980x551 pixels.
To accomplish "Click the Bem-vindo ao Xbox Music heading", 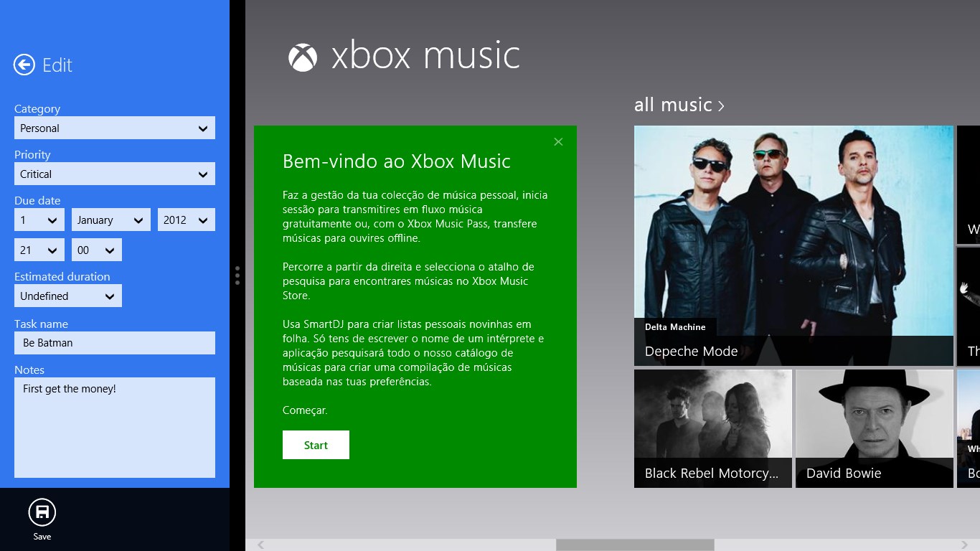I will [397, 161].
